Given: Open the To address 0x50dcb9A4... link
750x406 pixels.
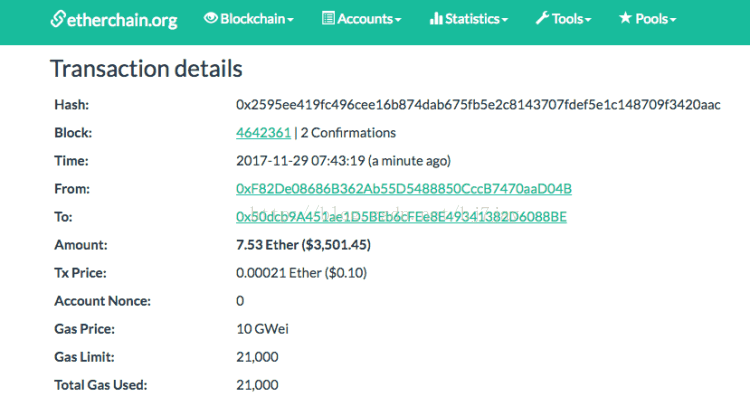Looking at the screenshot, I should click(x=401, y=217).
